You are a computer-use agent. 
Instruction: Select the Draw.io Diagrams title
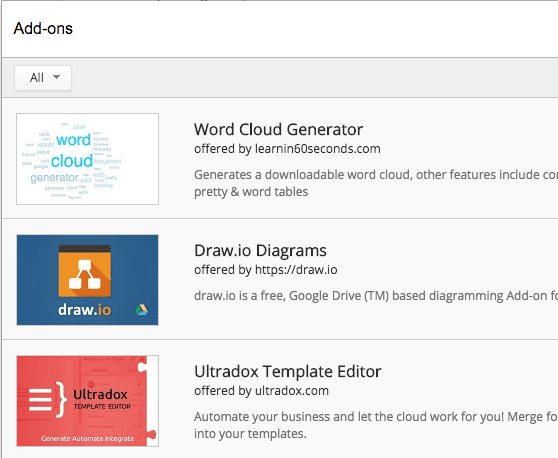tap(260, 251)
